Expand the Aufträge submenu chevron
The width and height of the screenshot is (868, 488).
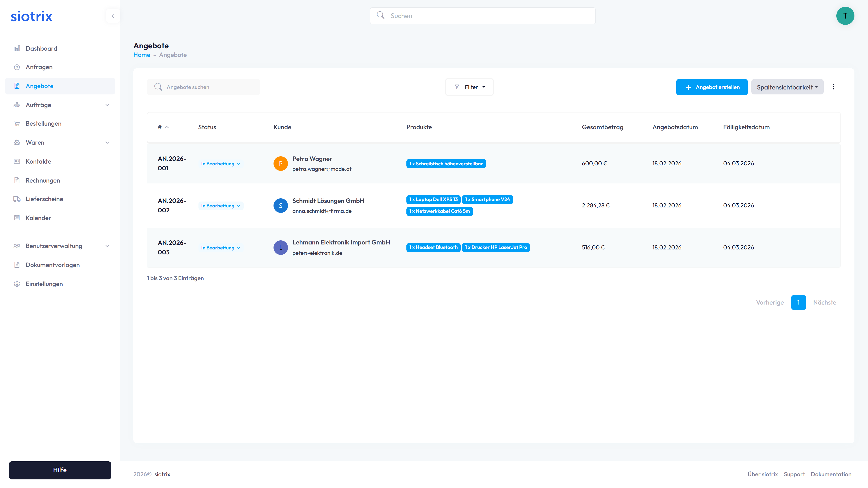(x=108, y=105)
